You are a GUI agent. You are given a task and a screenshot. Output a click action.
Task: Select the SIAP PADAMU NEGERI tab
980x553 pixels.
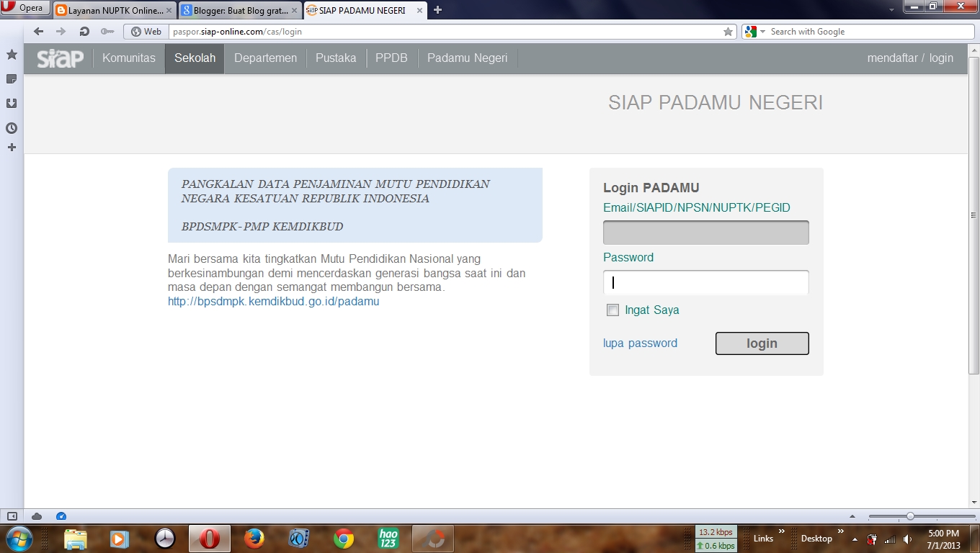point(365,10)
